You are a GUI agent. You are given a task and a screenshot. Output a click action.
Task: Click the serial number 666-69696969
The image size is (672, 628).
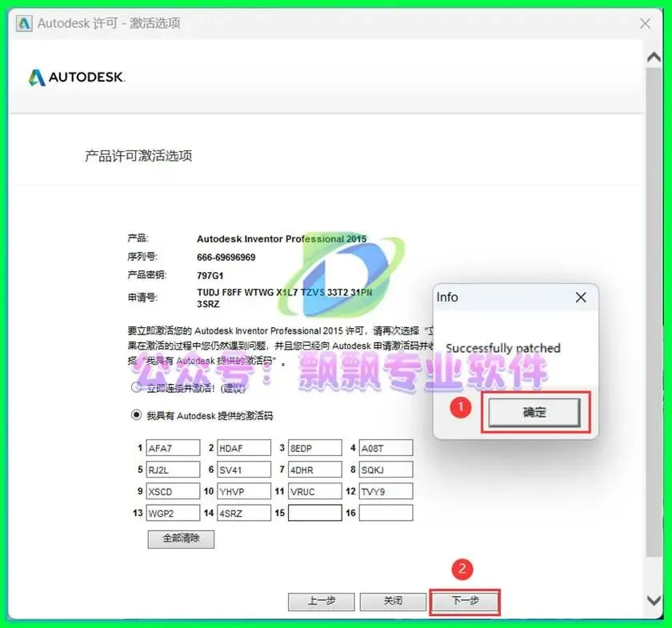[226, 258]
